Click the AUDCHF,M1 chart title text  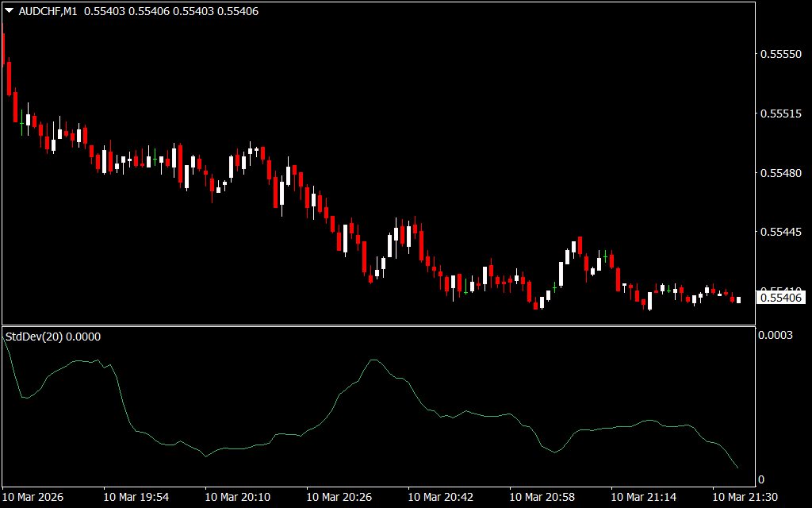tap(48, 12)
